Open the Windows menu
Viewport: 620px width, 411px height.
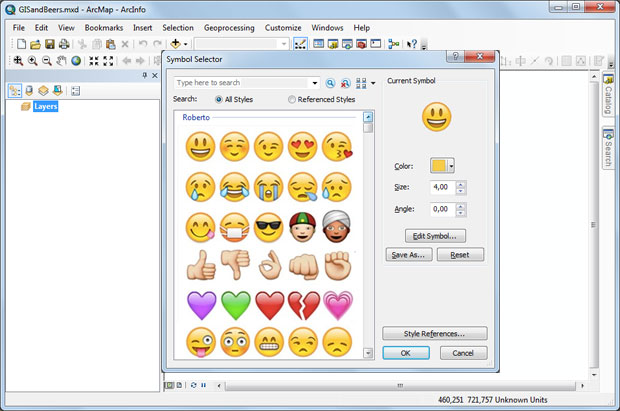pyautogui.click(x=327, y=28)
